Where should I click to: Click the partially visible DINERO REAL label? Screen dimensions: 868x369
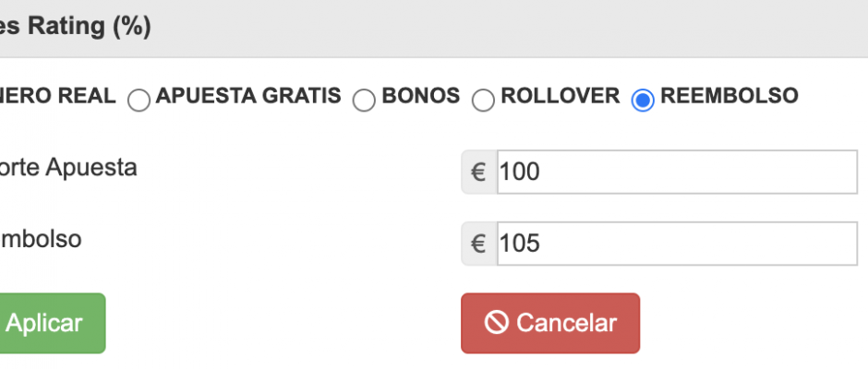pos(57,96)
